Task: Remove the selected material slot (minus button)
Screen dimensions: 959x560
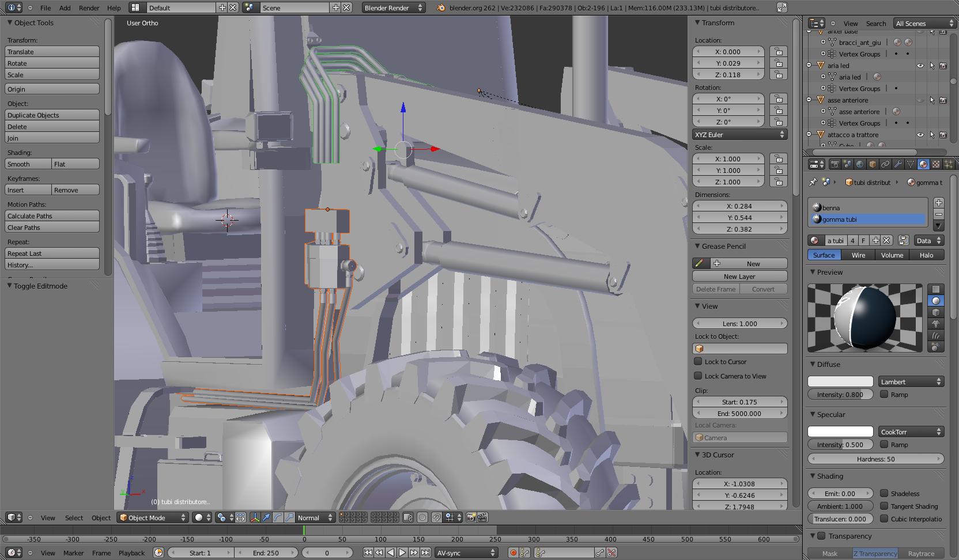Action: click(939, 214)
